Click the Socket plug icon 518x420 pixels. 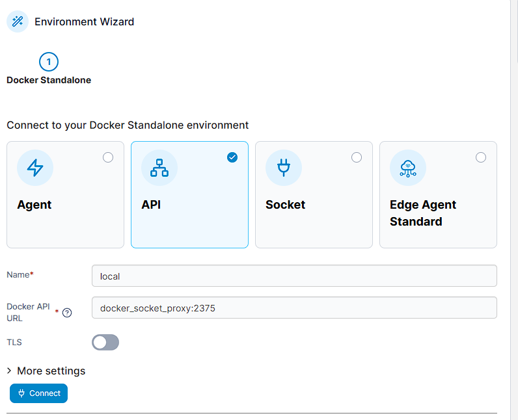pyautogui.click(x=284, y=168)
